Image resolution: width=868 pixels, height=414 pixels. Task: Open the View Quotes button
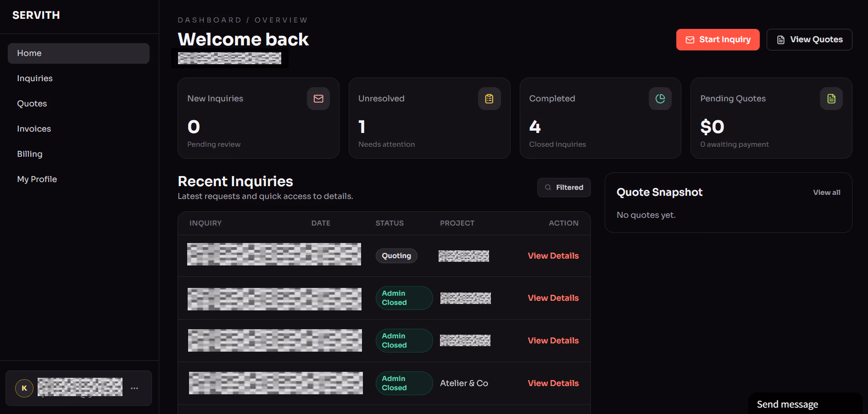point(809,40)
